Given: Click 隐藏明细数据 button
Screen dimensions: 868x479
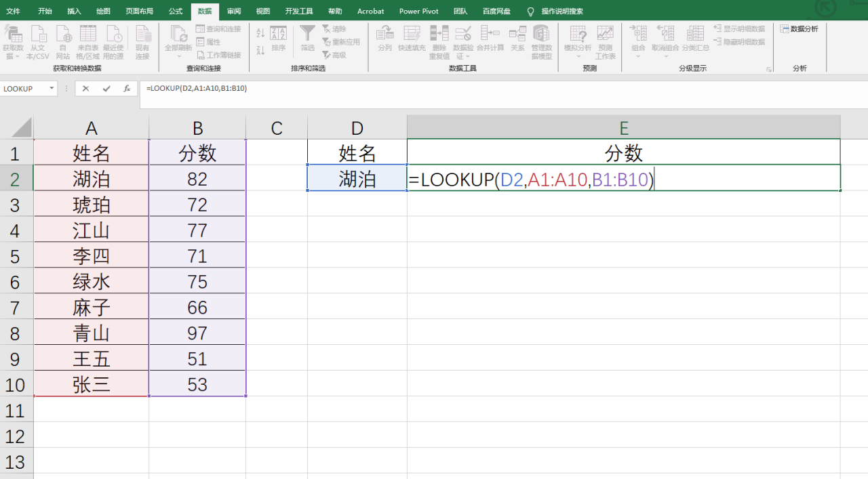Looking at the screenshot, I should click(x=740, y=42).
